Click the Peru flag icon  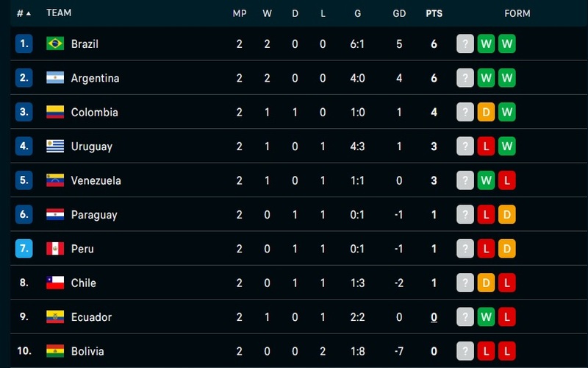55,249
